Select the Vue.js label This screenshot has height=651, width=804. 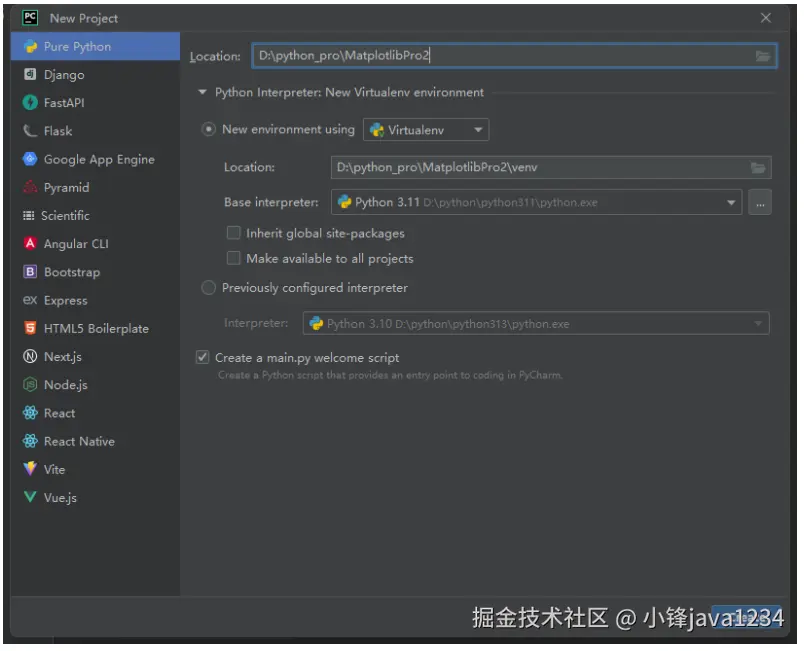click(x=61, y=498)
